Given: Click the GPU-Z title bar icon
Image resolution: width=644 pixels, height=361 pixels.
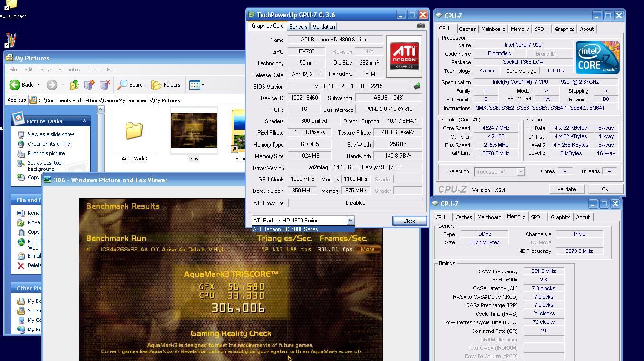Looking at the screenshot, I should coord(251,15).
